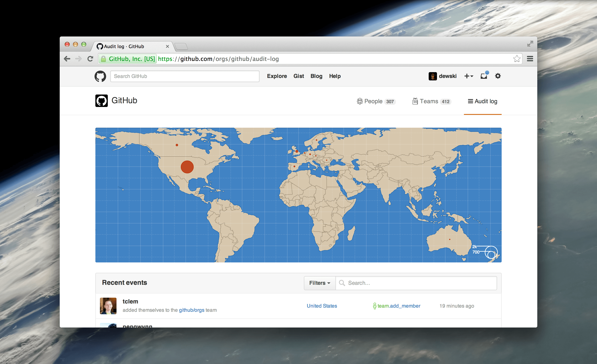Viewport: 597px width, 364px height.
Task: Click the GitHub Octocat logo in header
Action: click(100, 76)
